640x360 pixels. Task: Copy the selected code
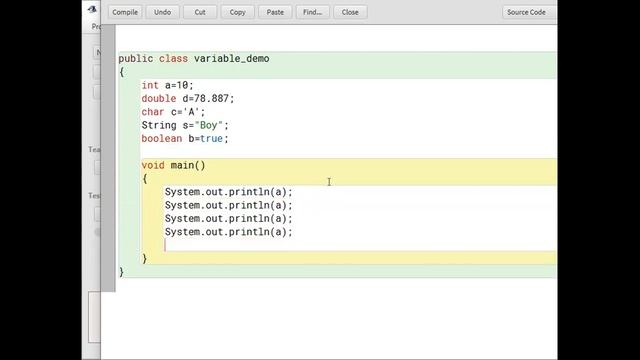pos(238,12)
